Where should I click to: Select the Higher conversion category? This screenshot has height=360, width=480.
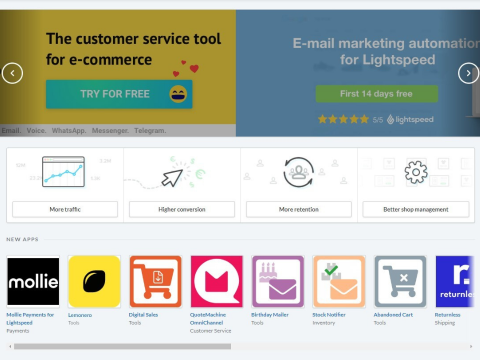(182, 209)
